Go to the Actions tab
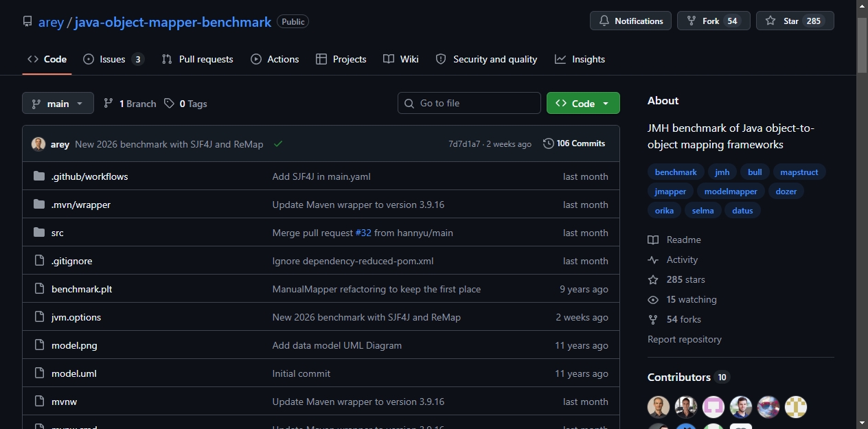 (x=275, y=59)
